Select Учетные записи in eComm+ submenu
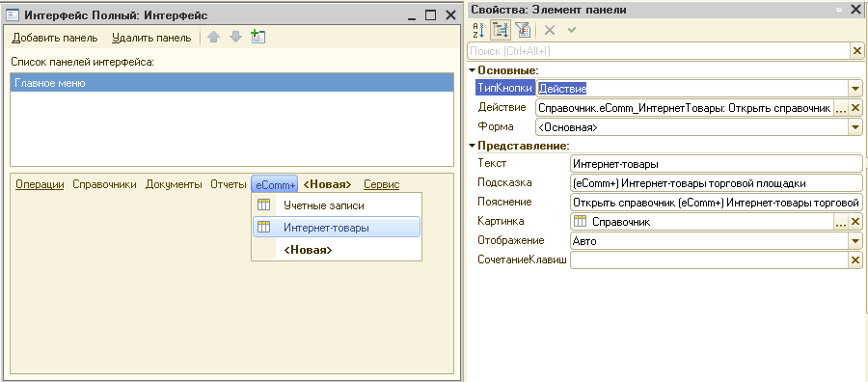Screen dimensions: 868x382 pos(337,205)
